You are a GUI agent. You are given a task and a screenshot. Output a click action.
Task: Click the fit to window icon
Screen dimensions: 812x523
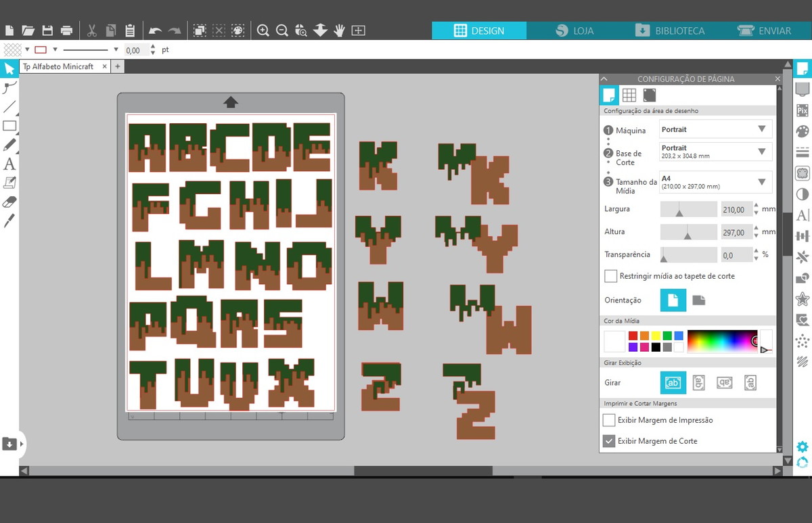(x=359, y=30)
